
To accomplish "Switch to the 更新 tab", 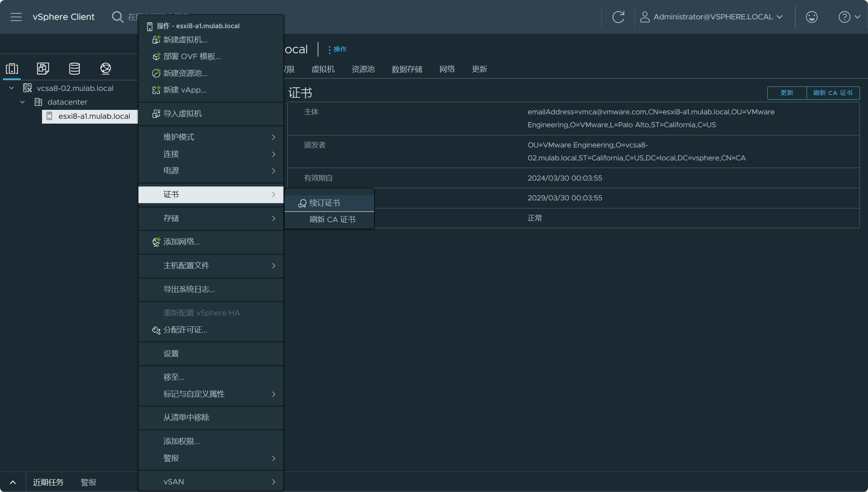I will [x=479, y=69].
